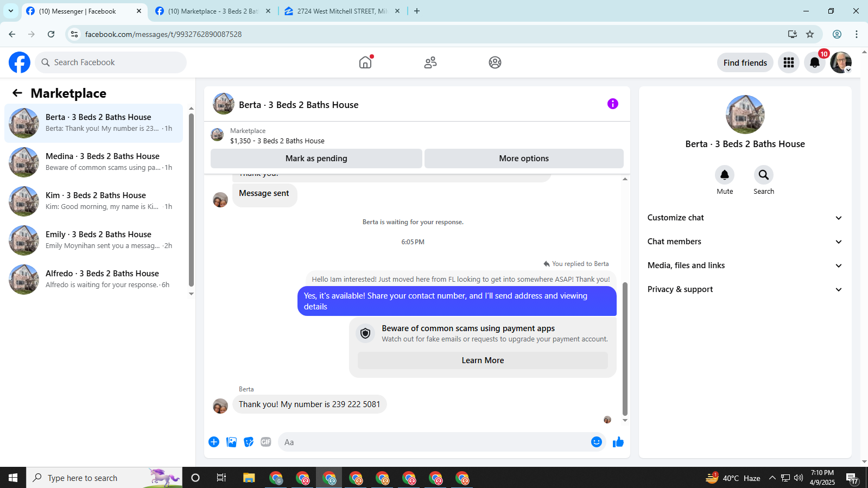Click More options button
The height and width of the screenshot is (488, 868).
click(524, 159)
